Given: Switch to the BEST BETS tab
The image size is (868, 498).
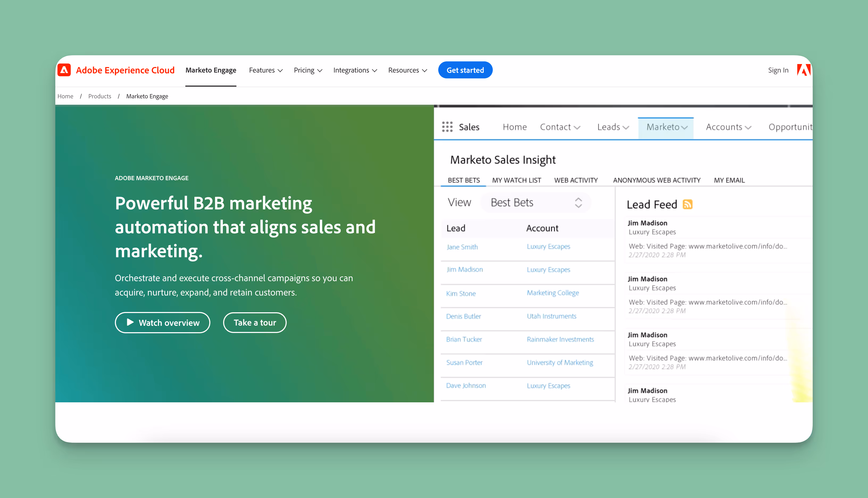Looking at the screenshot, I should click(x=464, y=180).
